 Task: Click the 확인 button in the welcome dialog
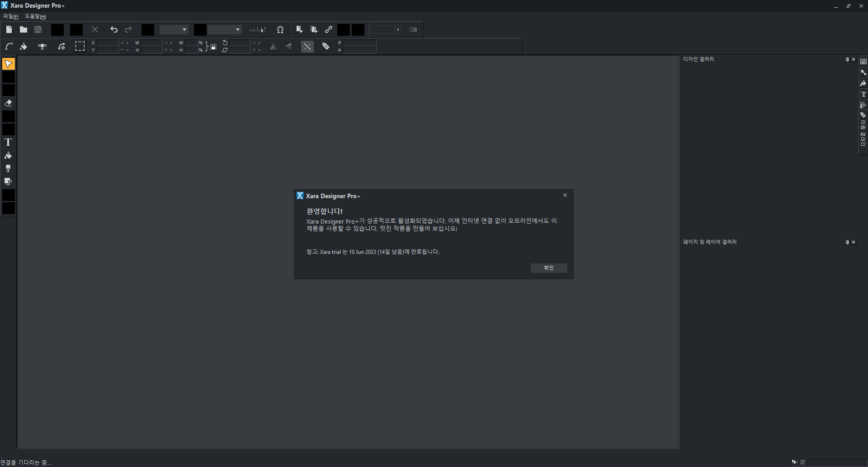pyautogui.click(x=548, y=268)
